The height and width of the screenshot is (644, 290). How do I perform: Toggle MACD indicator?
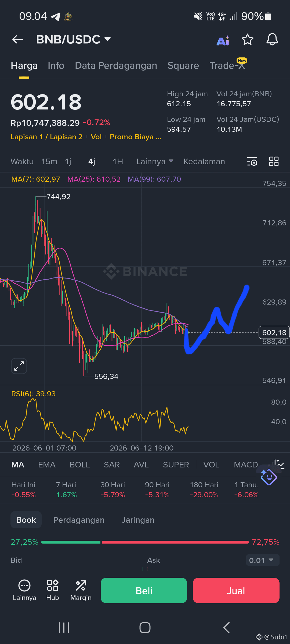[x=246, y=465]
